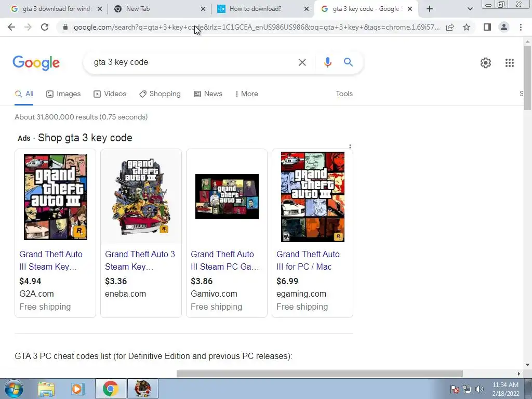
Task: Click the blue magnifier search button
Action: (348, 62)
